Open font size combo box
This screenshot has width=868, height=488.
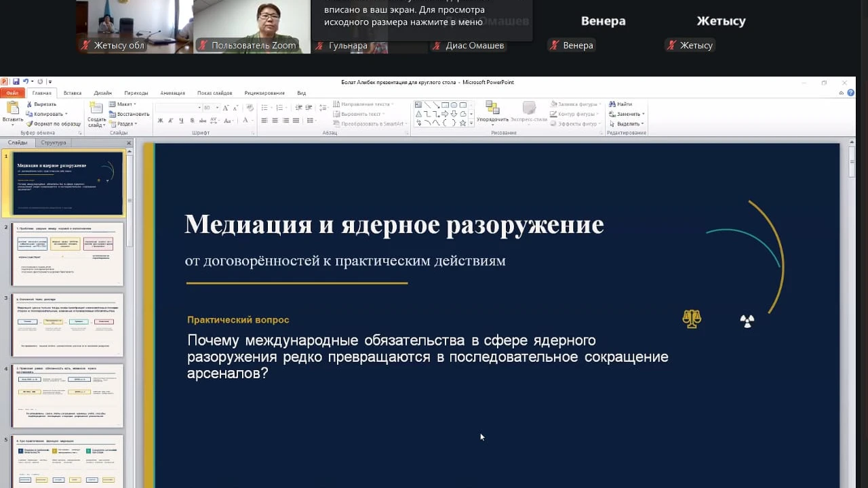tap(212, 108)
